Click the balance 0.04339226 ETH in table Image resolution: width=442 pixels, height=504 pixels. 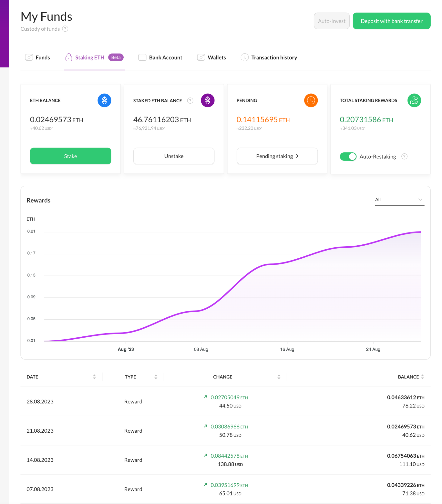(x=406, y=485)
